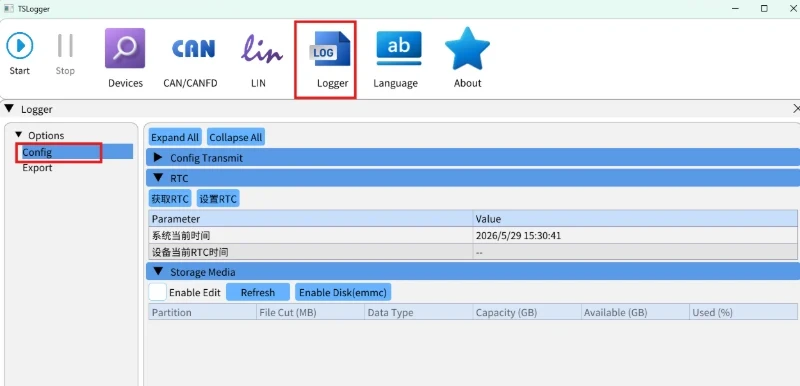Open the CAN/CANFD settings icon

point(193,48)
